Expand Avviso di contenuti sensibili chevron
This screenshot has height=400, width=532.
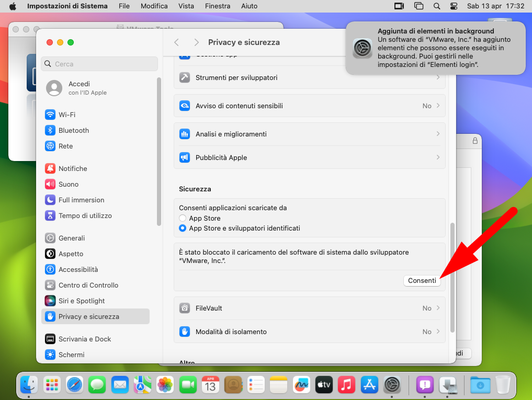(438, 106)
